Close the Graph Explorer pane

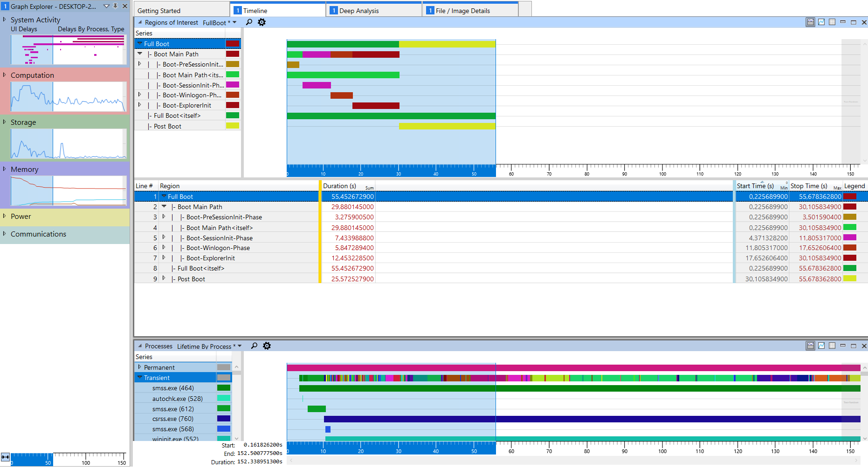(x=125, y=6)
